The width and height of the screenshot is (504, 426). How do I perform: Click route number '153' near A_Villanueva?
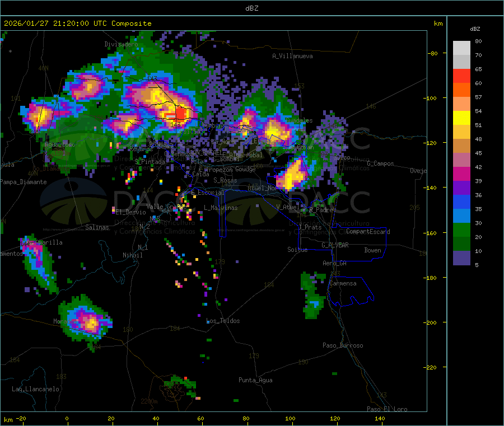(299, 86)
